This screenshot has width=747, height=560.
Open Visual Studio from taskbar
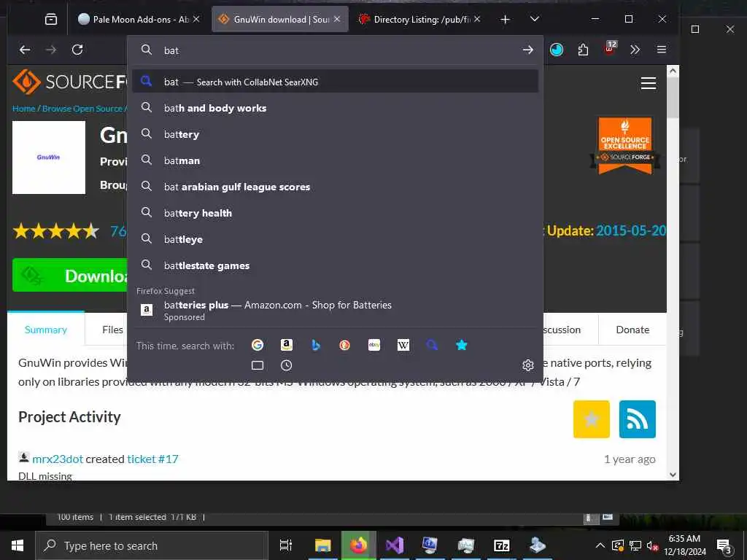coord(395,545)
